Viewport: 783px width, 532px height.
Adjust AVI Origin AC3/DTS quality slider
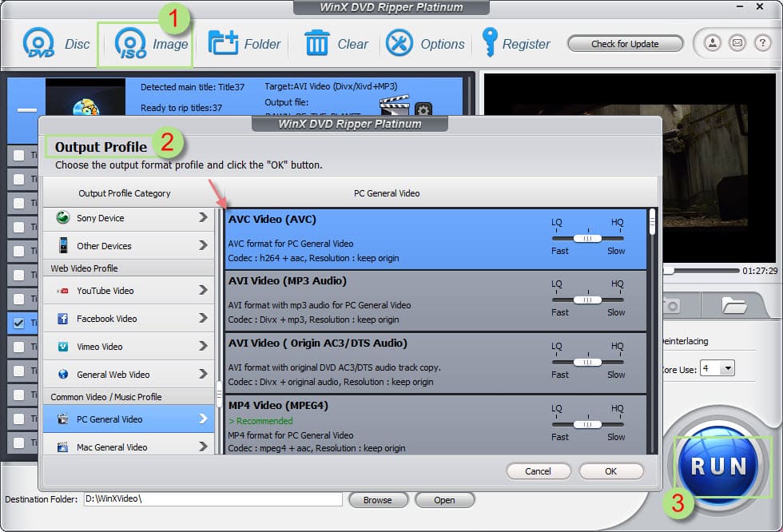[588, 363]
